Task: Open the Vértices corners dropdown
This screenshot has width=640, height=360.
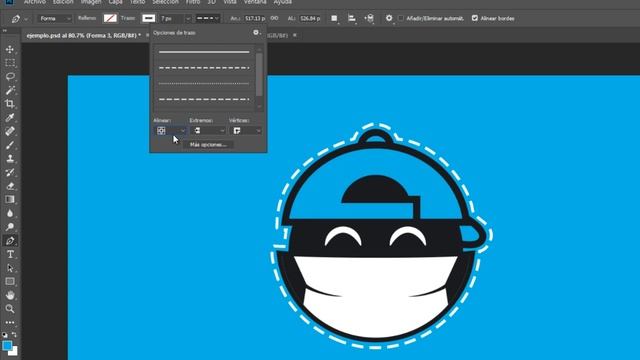Action: pos(245,131)
